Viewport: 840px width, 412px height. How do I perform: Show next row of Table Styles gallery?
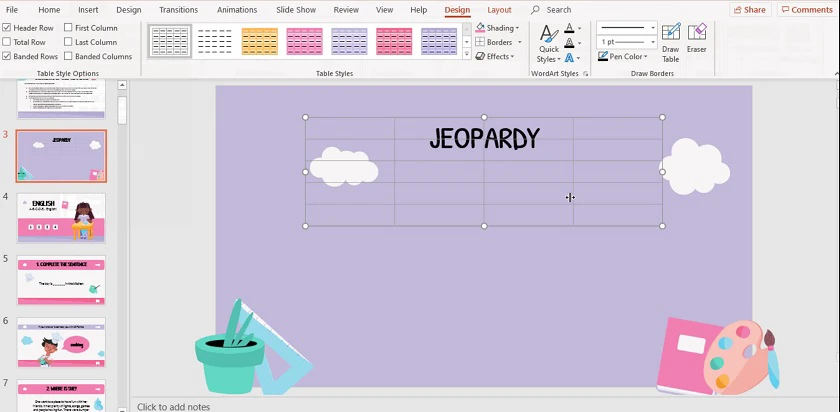click(467, 42)
